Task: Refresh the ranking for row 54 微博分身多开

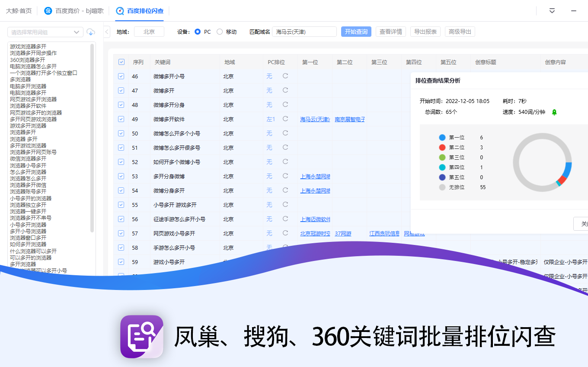Action: (285, 190)
